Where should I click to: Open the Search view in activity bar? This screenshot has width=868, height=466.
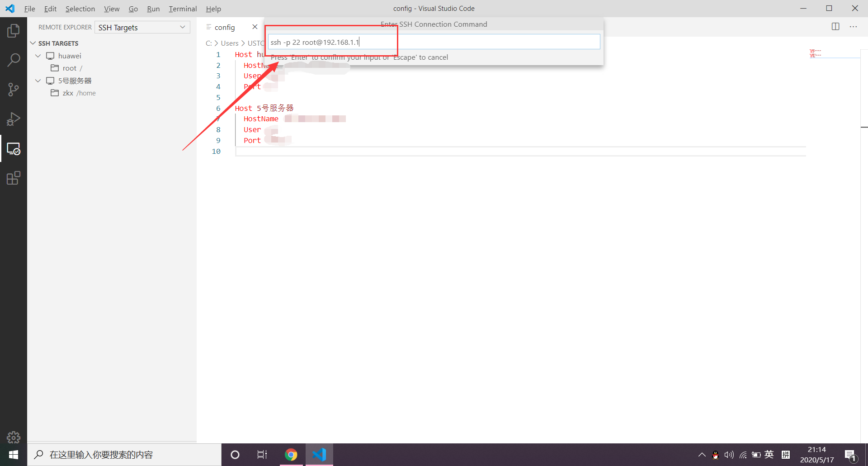coord(14,60)
